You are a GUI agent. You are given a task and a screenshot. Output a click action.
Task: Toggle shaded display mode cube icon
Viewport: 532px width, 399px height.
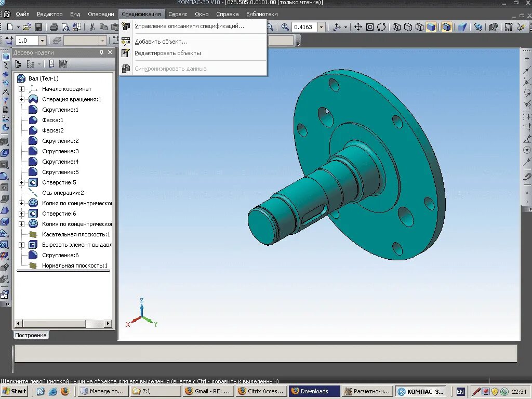[431, 27]
